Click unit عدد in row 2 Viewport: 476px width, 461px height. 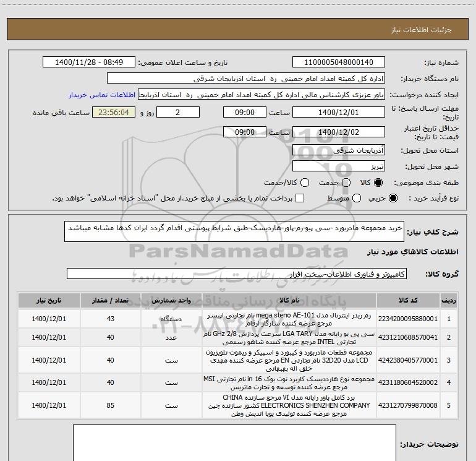[x=171, y=338]
